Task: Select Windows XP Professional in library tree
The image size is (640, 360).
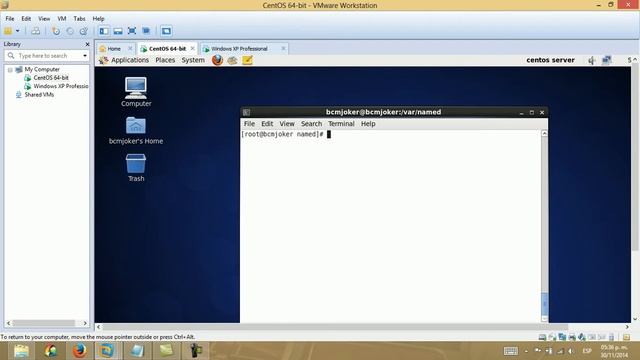Action: [61, 86]
